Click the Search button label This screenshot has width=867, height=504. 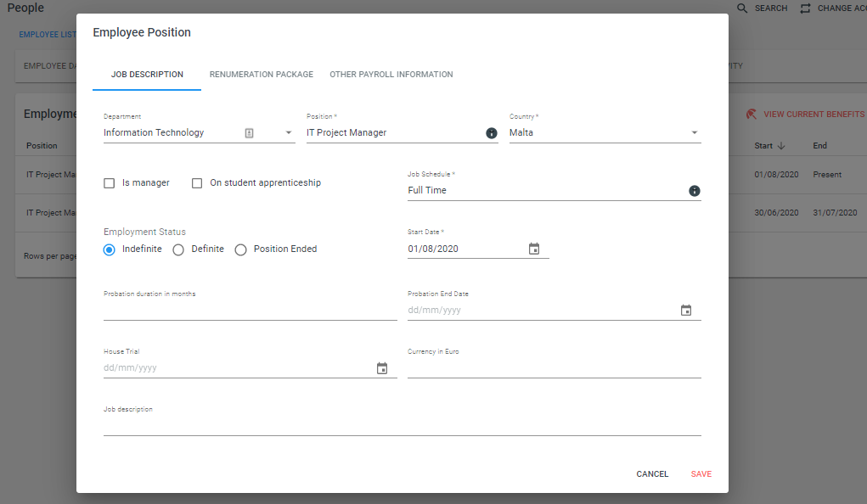771,8
